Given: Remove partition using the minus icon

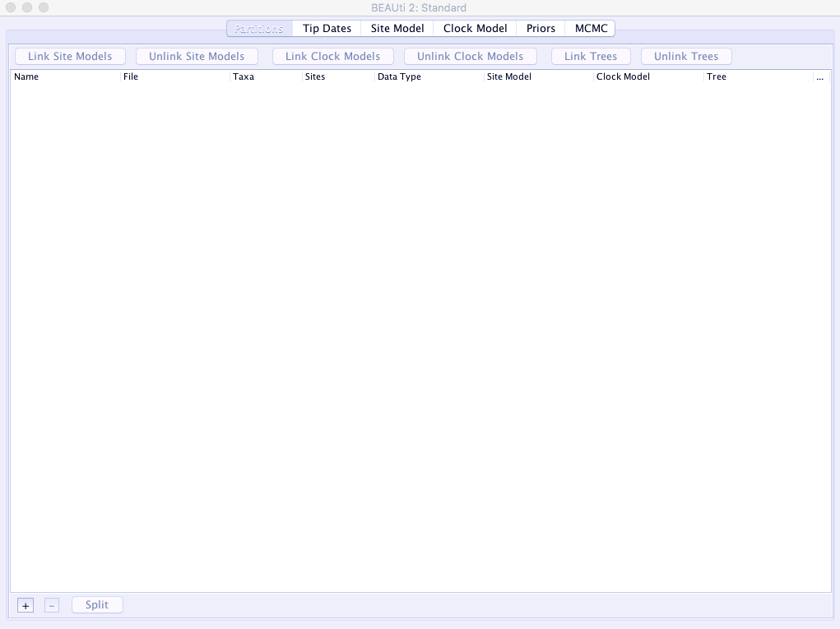Looking at the screenshot, I should tap(52, 605).
